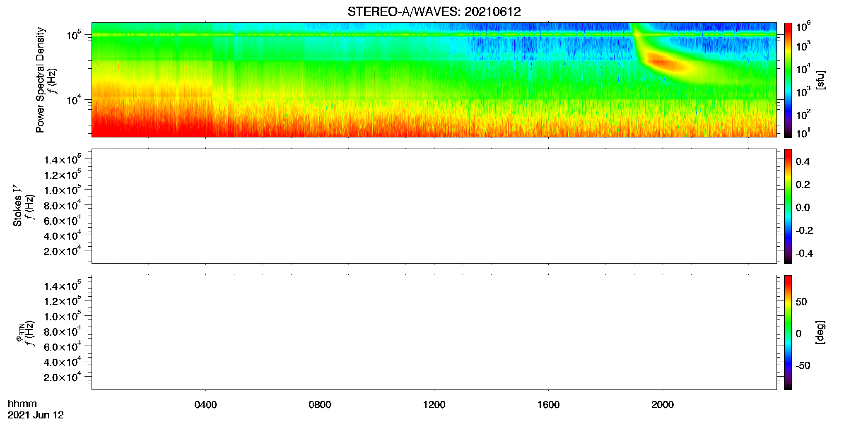
Task: Click the power spectral density colorbar
Action: [788, 80]
